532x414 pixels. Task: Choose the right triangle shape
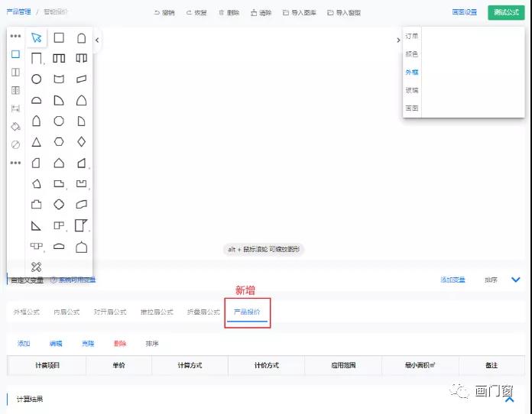point(36,225)
